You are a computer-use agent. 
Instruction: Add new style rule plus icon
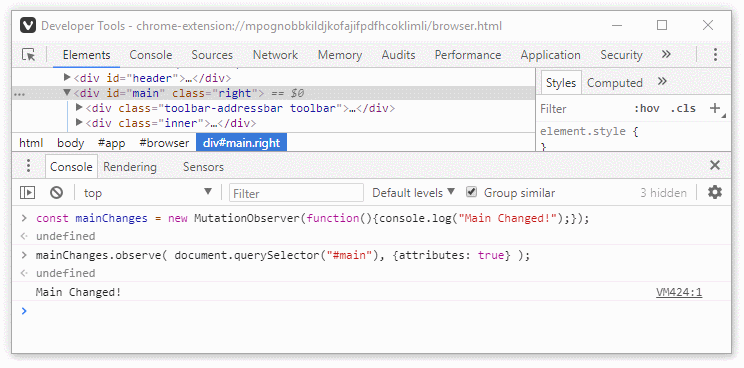click(x=715, y=109)
